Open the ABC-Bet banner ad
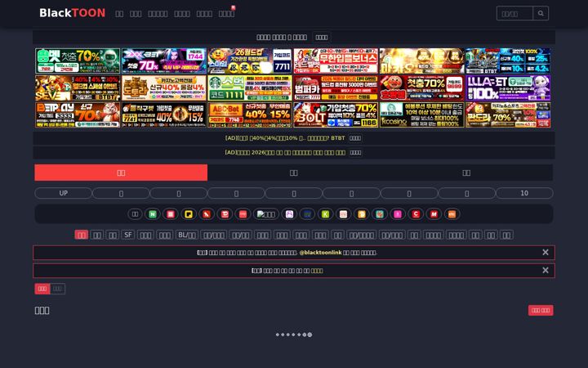 pos(249,115)
